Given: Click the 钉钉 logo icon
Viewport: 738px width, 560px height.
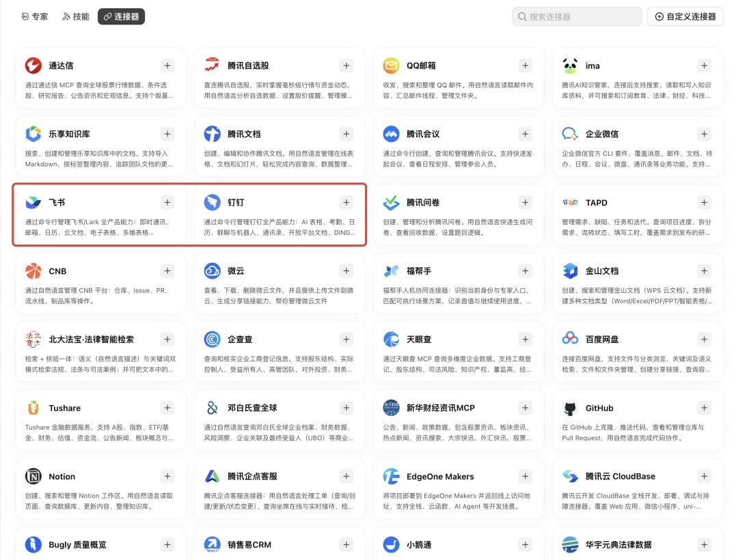Looking at the screenshot, I should tap(213, 202).
